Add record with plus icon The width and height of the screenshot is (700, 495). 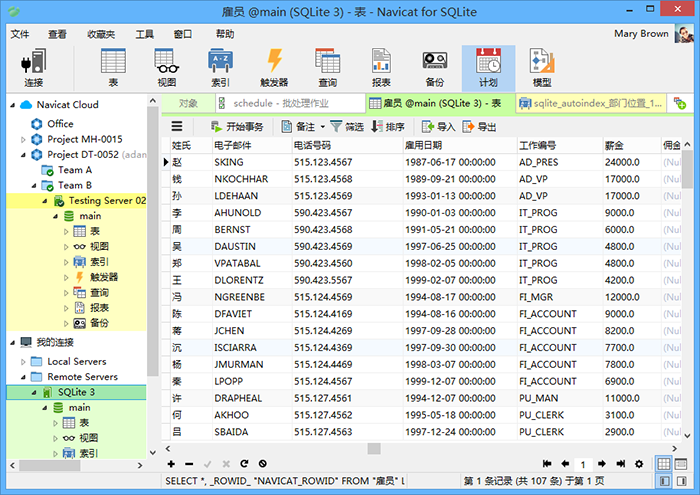(171, 464)
